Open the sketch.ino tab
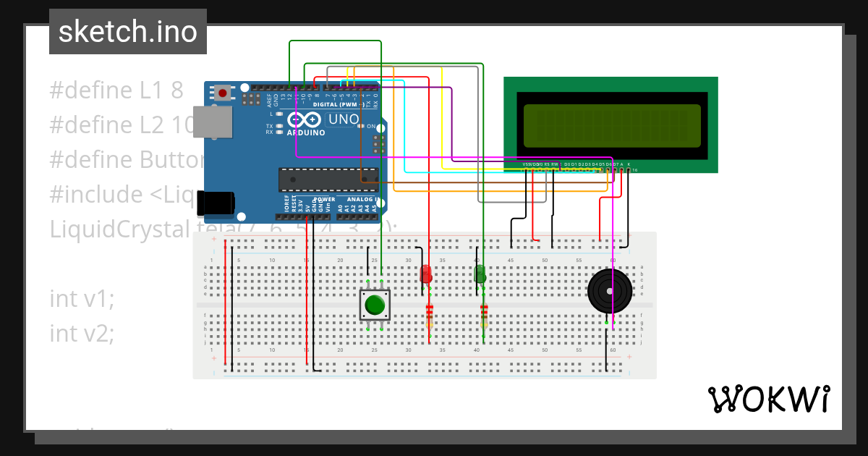The height and width of the screenshot is (456, 868). (127, 31)
